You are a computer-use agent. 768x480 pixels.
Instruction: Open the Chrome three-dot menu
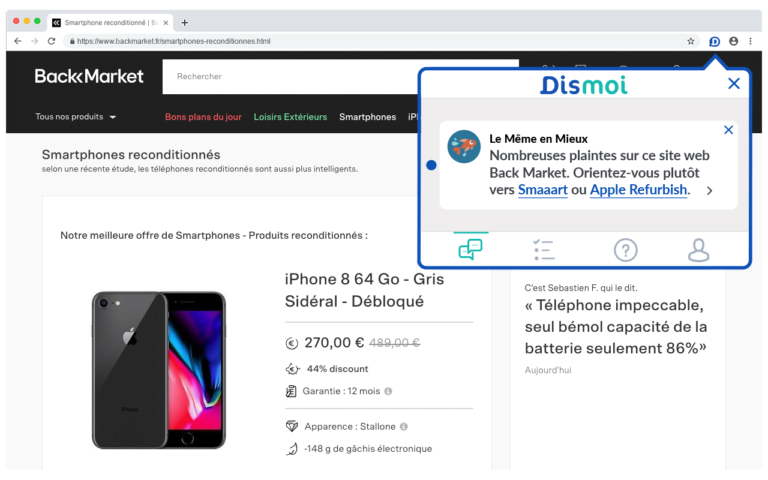pos(751,41)
